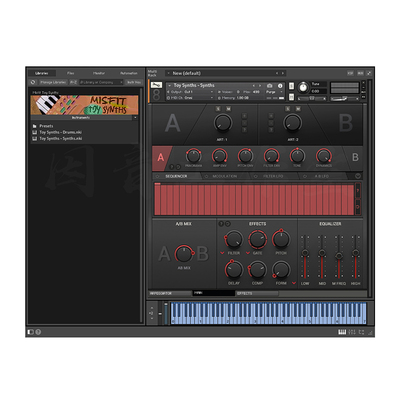This screenshot has width=400, height=400.
Task: Expand the Filter type chevron
Action: pyautogui.click(x=222, y=253)
